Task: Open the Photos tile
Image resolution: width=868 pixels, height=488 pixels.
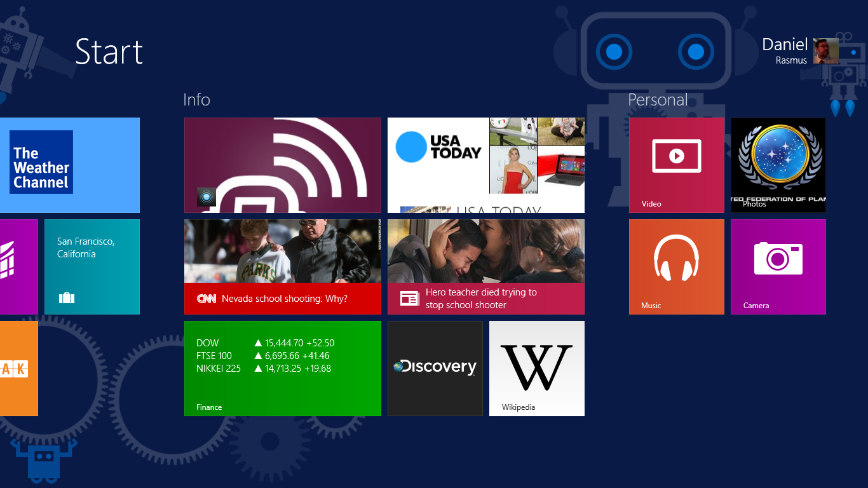Action: tap(778, 165)
